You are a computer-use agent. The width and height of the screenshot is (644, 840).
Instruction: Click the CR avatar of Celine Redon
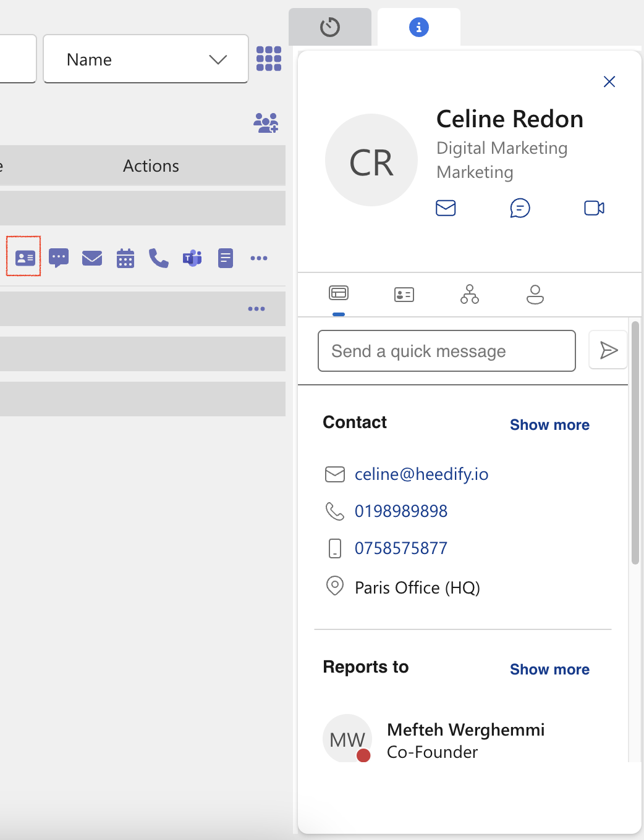(371, 160)
